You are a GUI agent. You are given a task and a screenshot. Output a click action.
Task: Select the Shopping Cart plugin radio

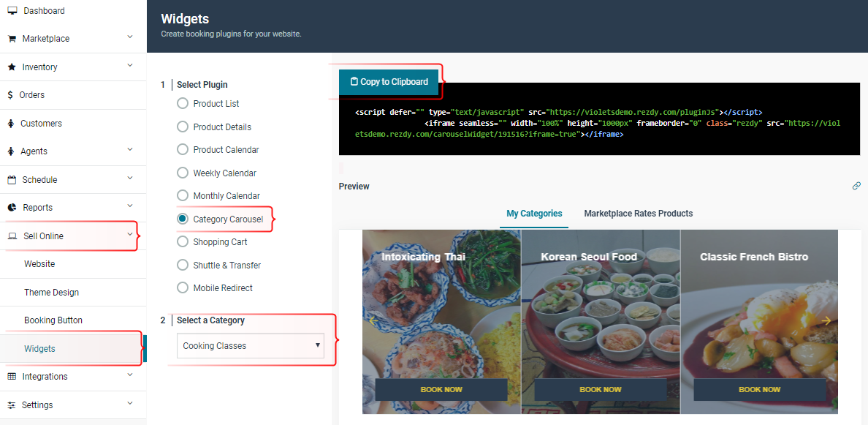click(183, 241)
